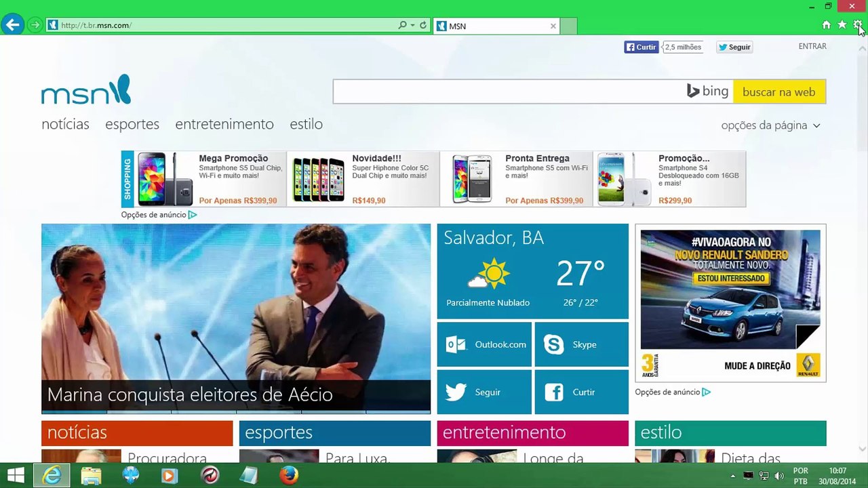
Task: Click the ENTRAR sign-in link
Action: tap(812, 46)
